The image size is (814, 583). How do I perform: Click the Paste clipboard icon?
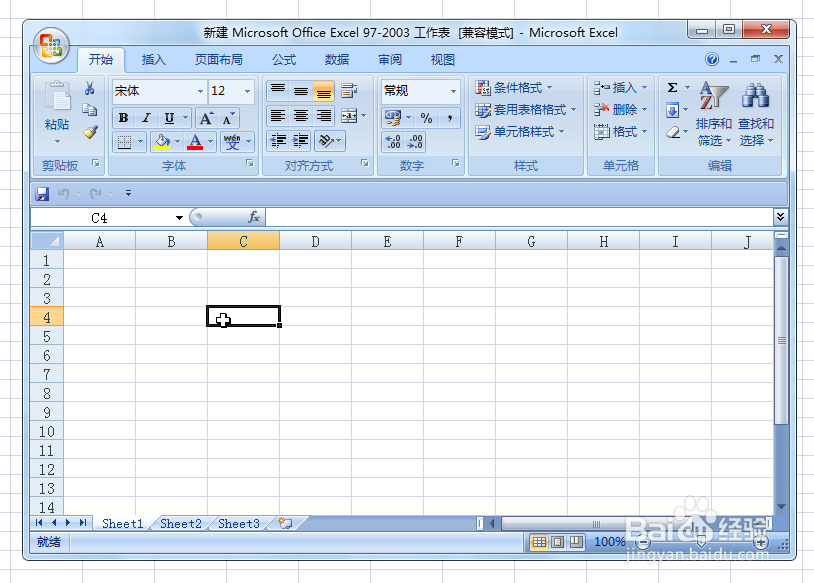[x=58, y=97]
